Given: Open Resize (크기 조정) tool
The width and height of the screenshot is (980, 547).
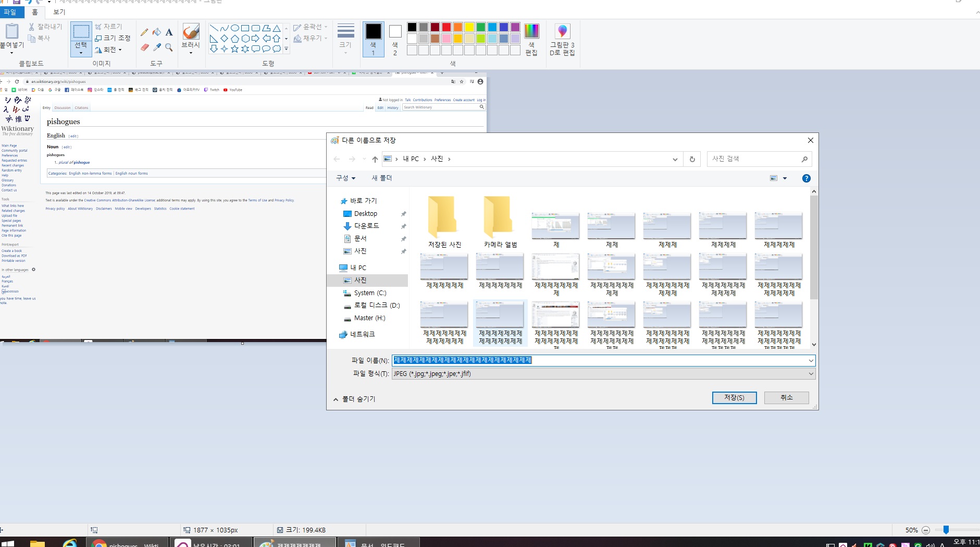Looking at the screenshot, I should point(113,38).
